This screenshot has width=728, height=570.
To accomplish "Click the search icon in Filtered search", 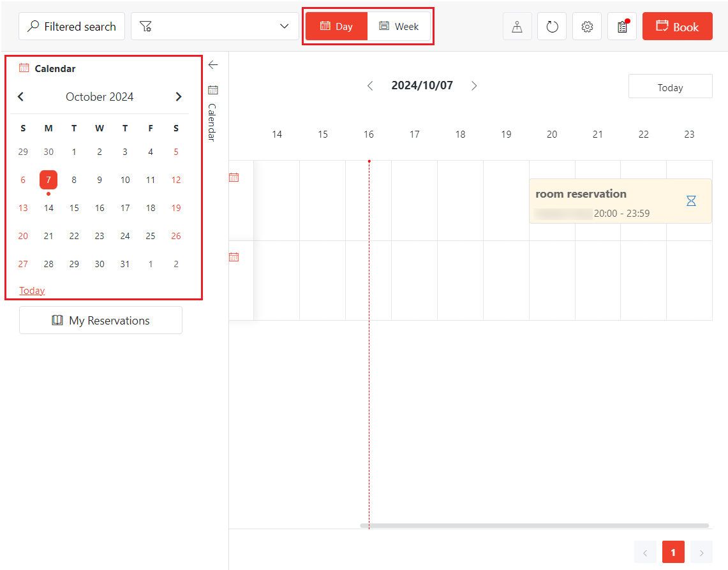I will coord(33,26).
